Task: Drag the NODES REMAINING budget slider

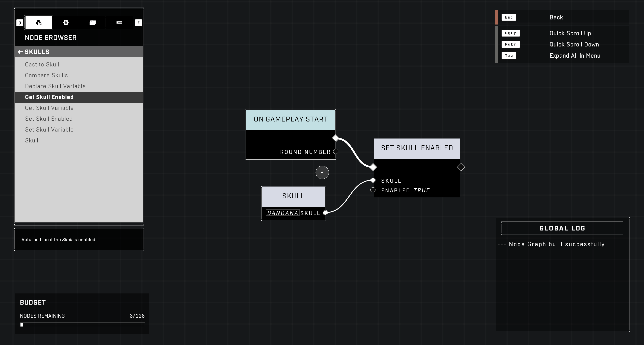Action: click(22, 325)
